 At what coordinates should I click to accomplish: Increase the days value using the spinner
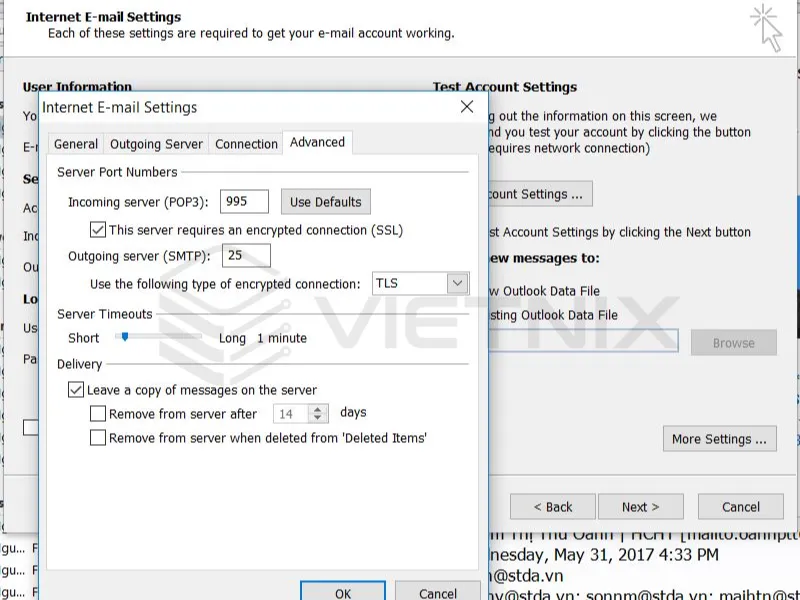(315, 409)
